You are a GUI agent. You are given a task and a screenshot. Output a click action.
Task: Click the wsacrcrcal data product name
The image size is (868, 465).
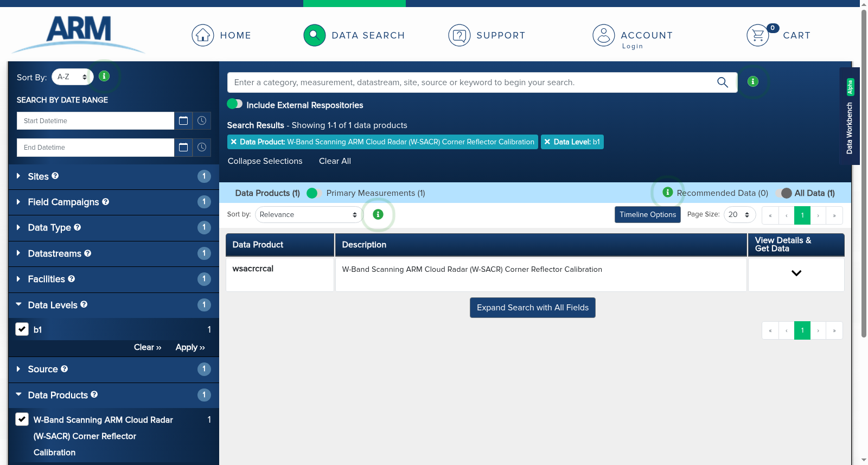tap(253, 269)
